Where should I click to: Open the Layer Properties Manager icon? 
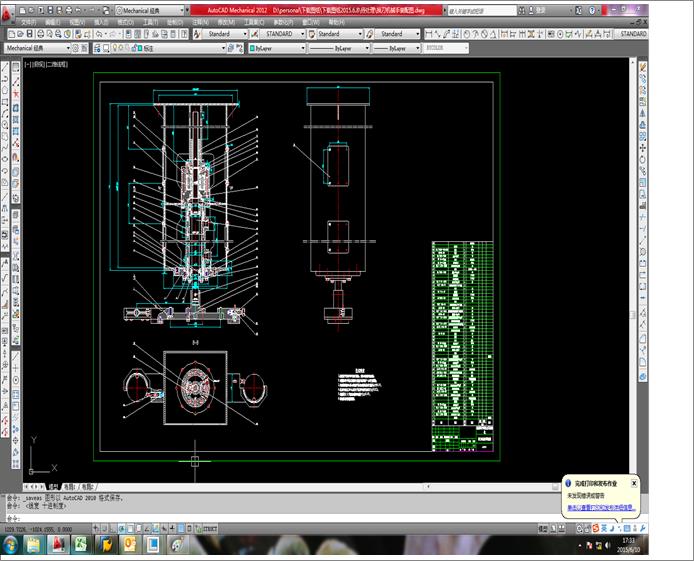97,48
